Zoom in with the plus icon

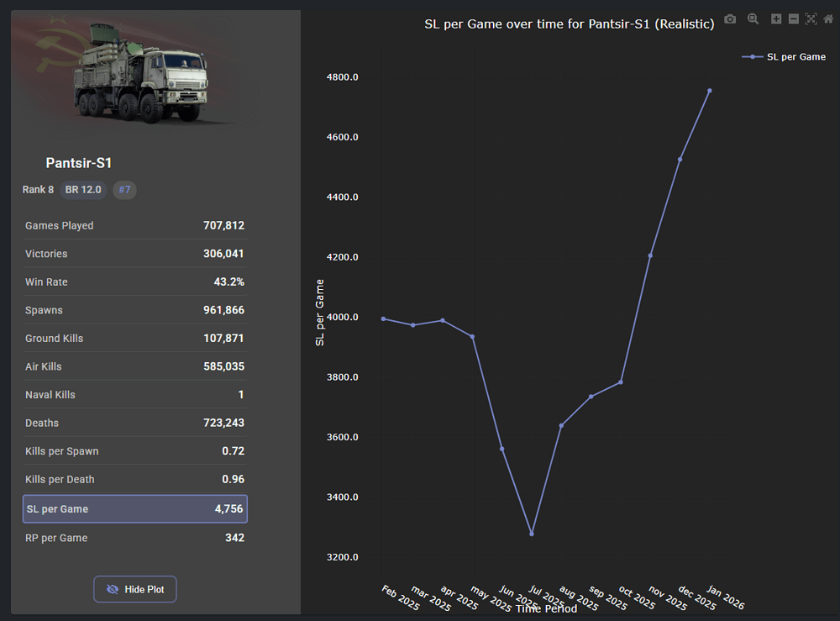tap(776, 19)
